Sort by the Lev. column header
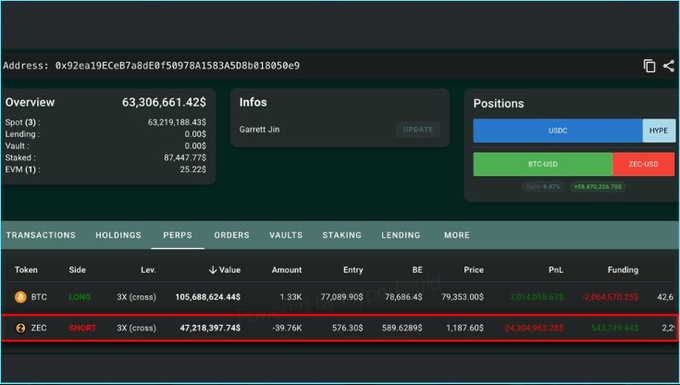The image size is (680, 385). point(148,270)
